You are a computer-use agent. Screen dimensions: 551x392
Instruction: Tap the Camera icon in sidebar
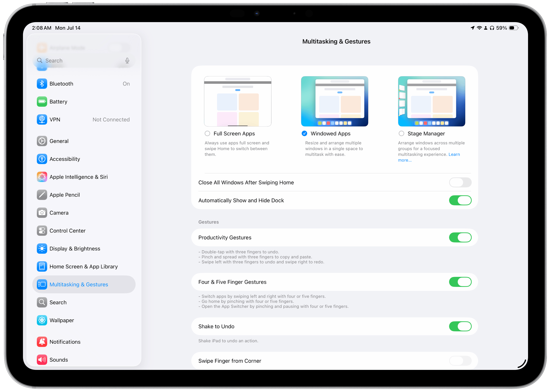point(42,213)
